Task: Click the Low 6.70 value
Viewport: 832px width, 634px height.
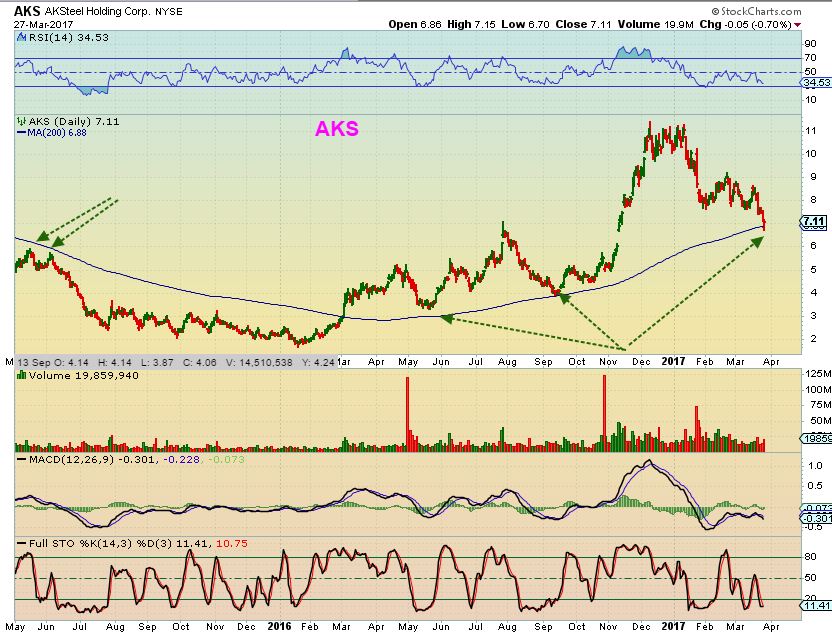Action: click(525, 24)
